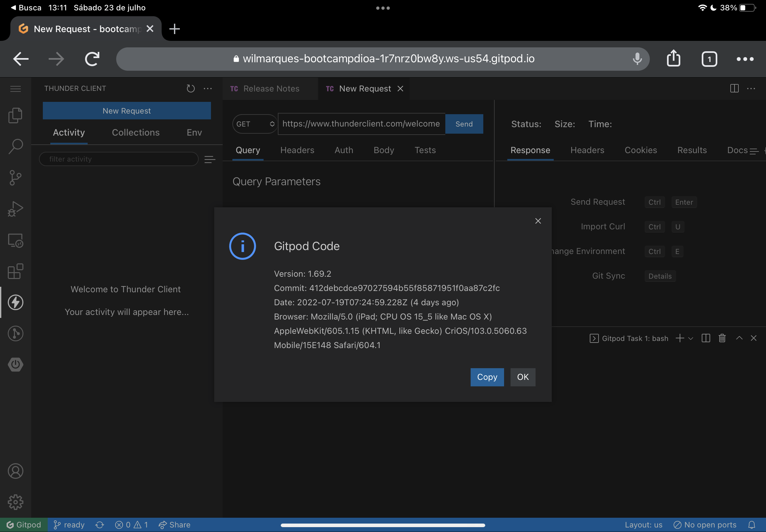Open the Spring Boot Dashboard icon

click(x=15, y=364)
